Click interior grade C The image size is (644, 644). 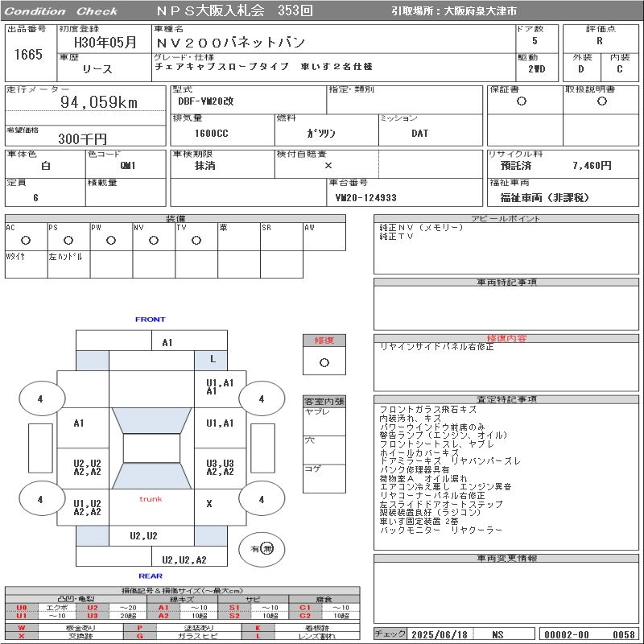tap(619, 69)
